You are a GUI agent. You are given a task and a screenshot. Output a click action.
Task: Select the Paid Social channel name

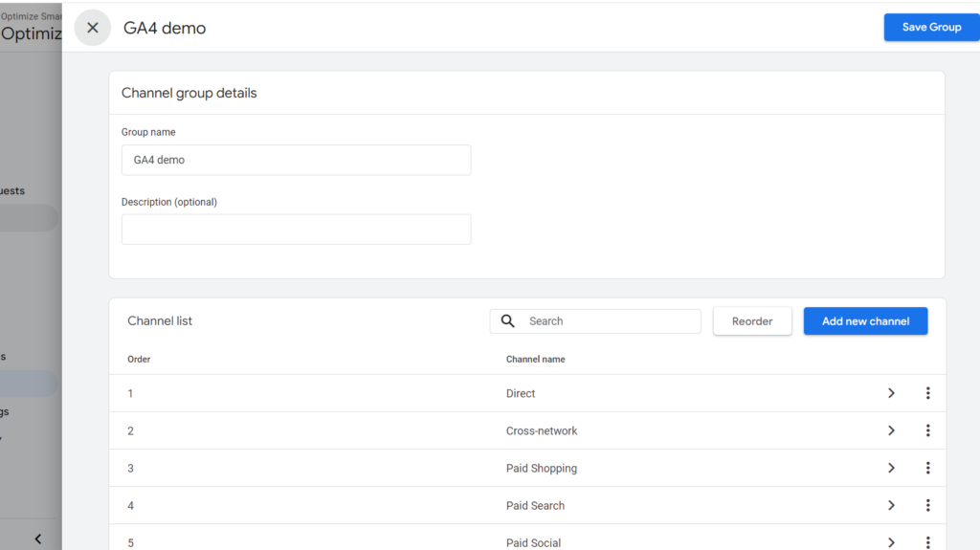tap(534, 543)
